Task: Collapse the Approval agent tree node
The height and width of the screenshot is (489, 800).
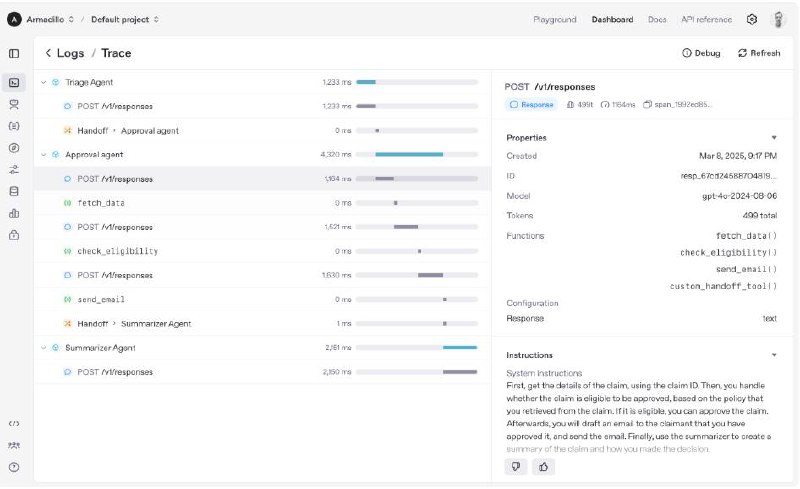Action: pos(44,155)
